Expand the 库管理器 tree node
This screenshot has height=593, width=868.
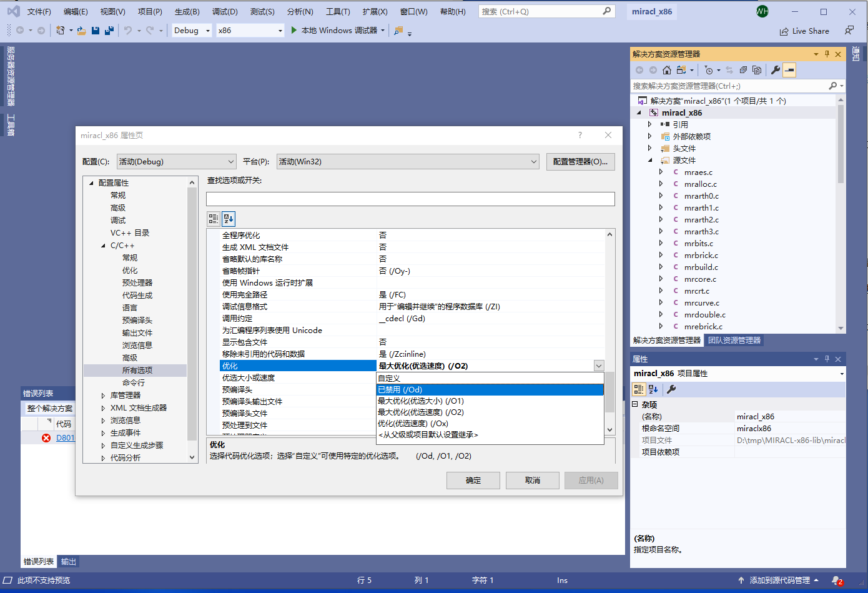[x=104, y=396]
